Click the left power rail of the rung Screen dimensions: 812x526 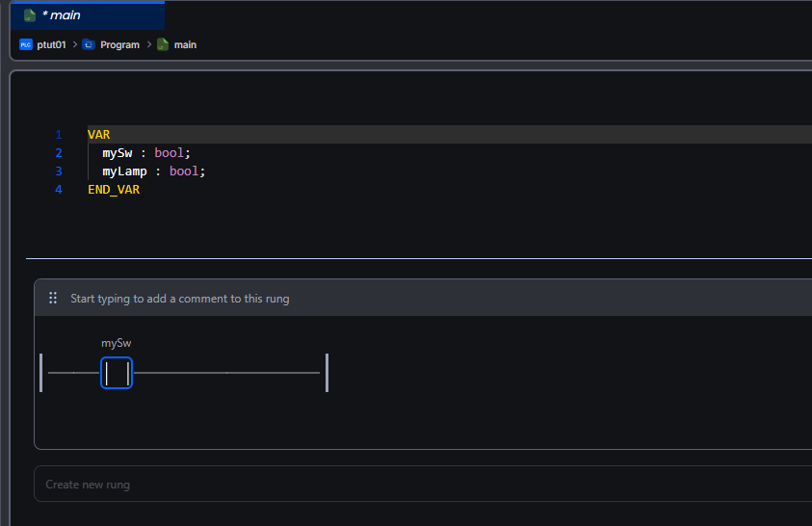(x=41, y=373)
